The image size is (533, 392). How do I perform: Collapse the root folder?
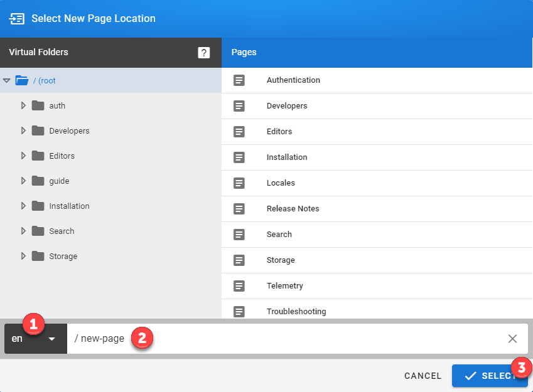7,80
